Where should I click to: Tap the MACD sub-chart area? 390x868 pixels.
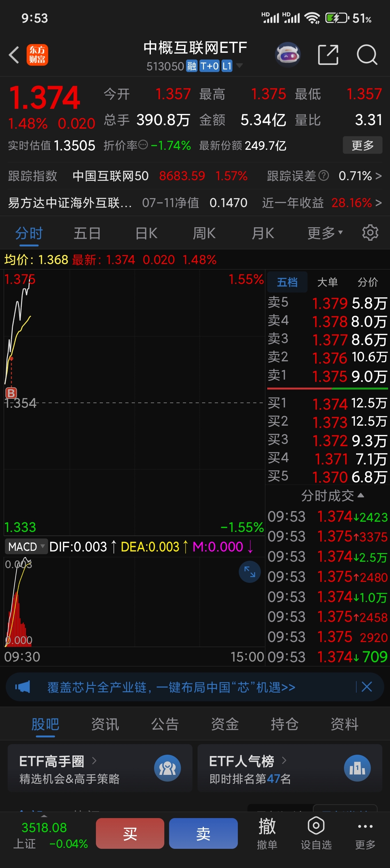click(x=134, y=601)
